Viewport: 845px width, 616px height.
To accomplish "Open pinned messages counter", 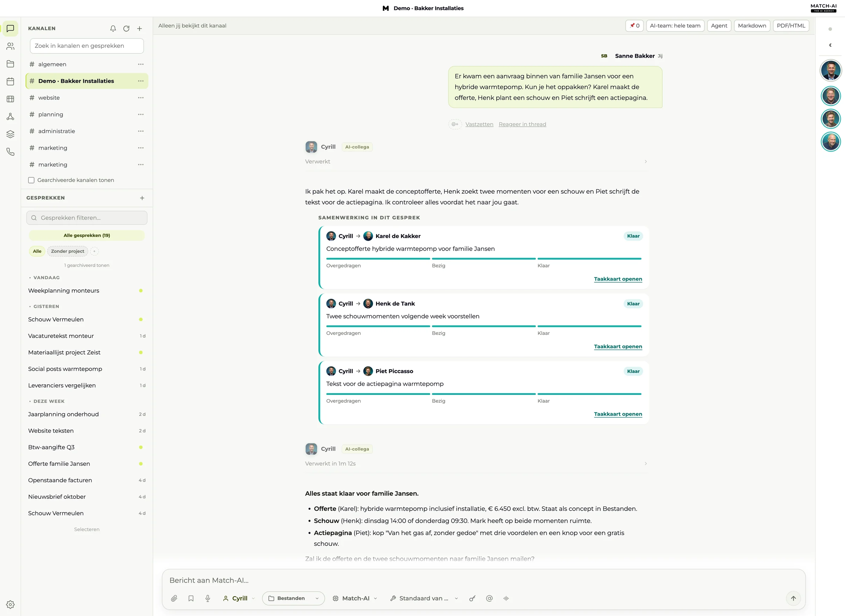I will click(x=634, y=26).
